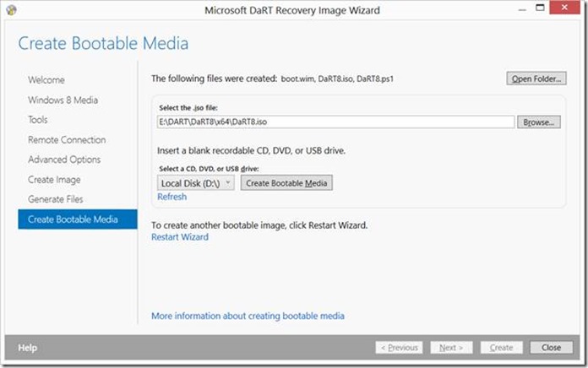This screenshot has height=368, width=588.
Task: Open the Remote Connection step
Action: coord(67,140)
